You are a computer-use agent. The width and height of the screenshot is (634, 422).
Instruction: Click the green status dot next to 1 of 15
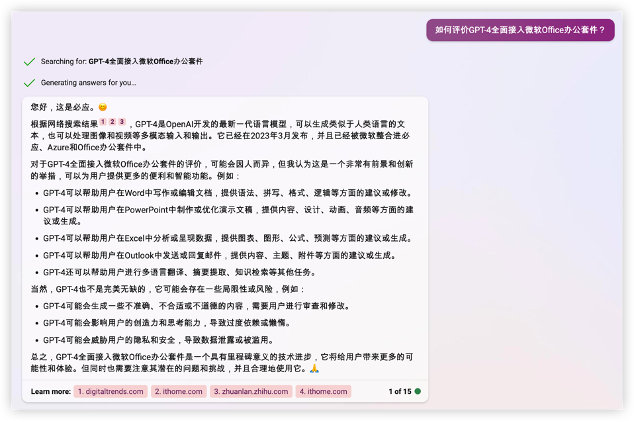tap(418, 391)
